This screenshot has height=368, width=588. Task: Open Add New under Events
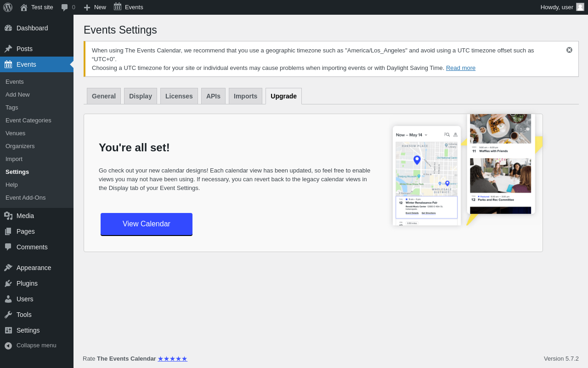17,94
